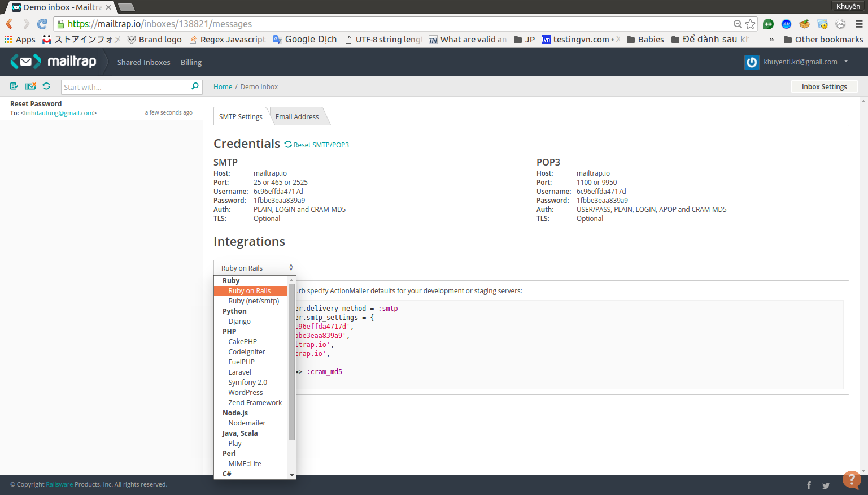The image size is (868, 495).
Task: Select Ruby (net/smtp) option
Action: 251,301
